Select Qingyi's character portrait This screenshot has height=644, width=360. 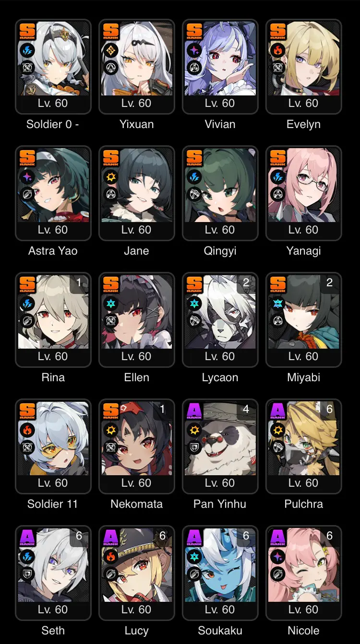(220, 185)
